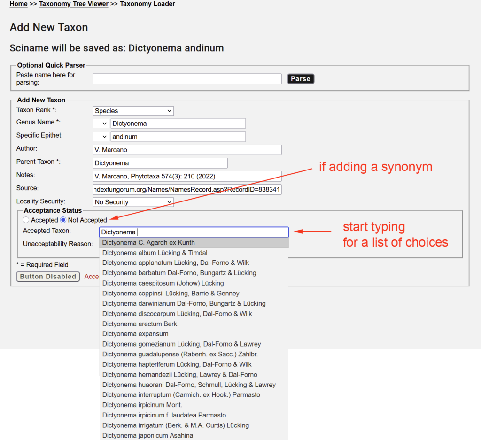
Task: Open the Taxon Rank dropdown
Action: click(133, 111)
